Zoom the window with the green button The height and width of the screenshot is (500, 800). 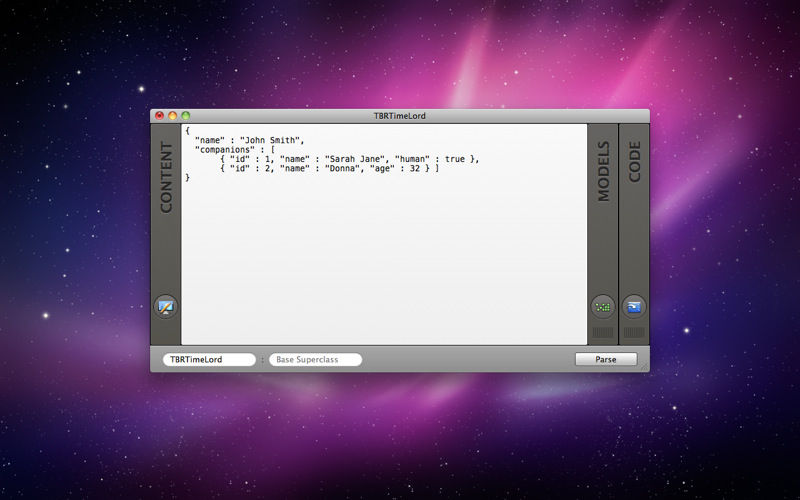pyautogui.click(x=186, y=116)
